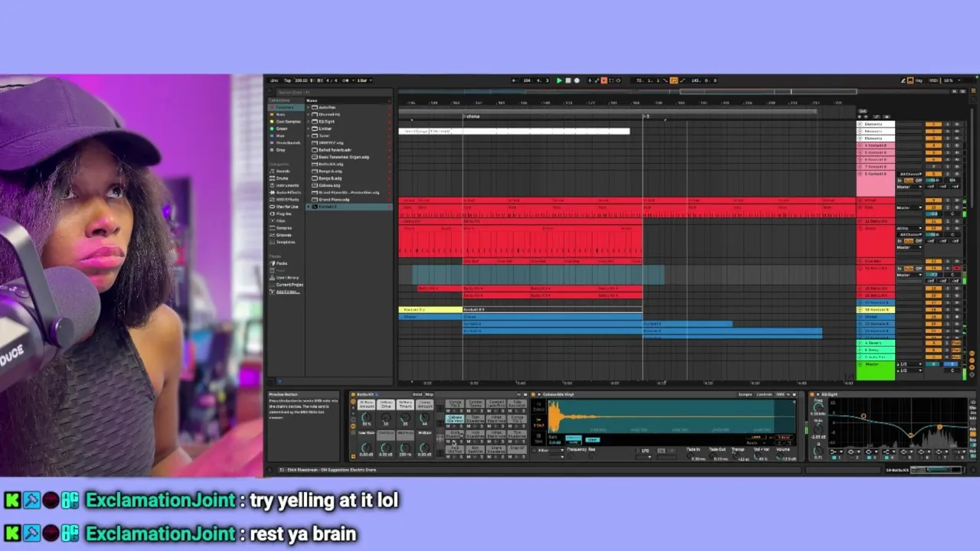Image resolution: width=980 pixels, height=551 pixels.
Task: Select the 200.00 tempo field
Action: 301,80
